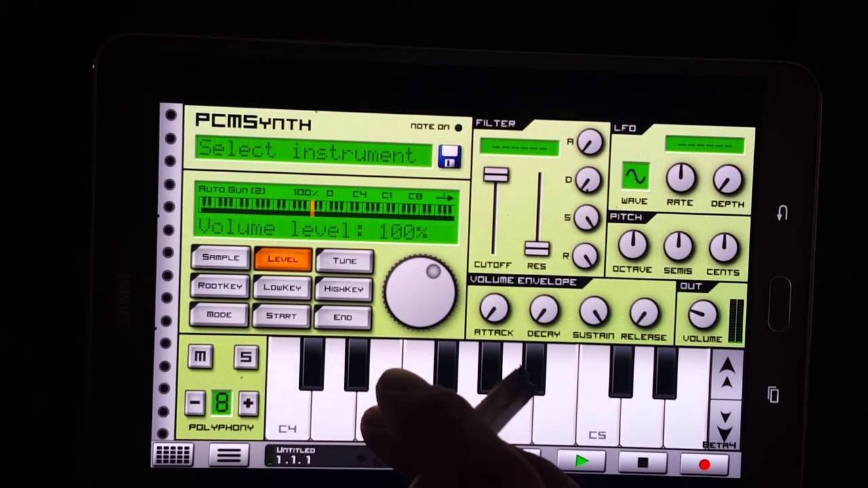The width and height of the screenshot is (868, 488).
Task: Click the output Volume knob
Action: click(703, 315)
